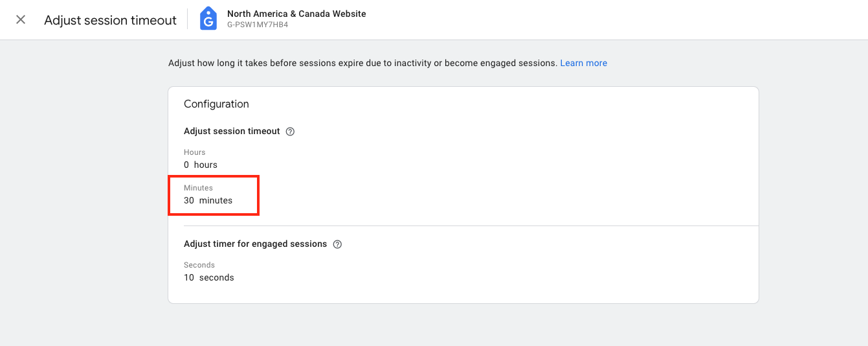Screen dimensions: 868x346
Task: Click the blue Google tag icon
Action: pos(208,19)
